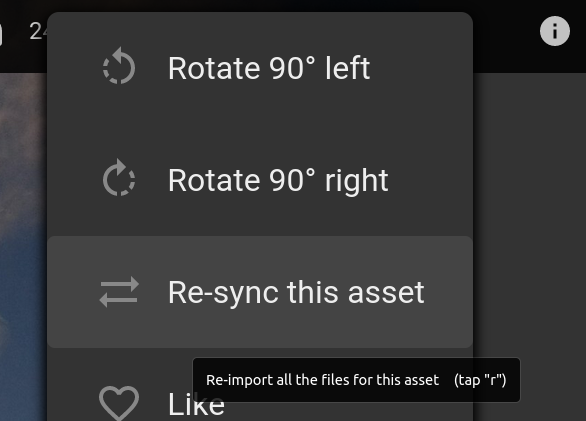
Task: Select "Re-sync this asset" menu entry
Action: tap(260, 292)
